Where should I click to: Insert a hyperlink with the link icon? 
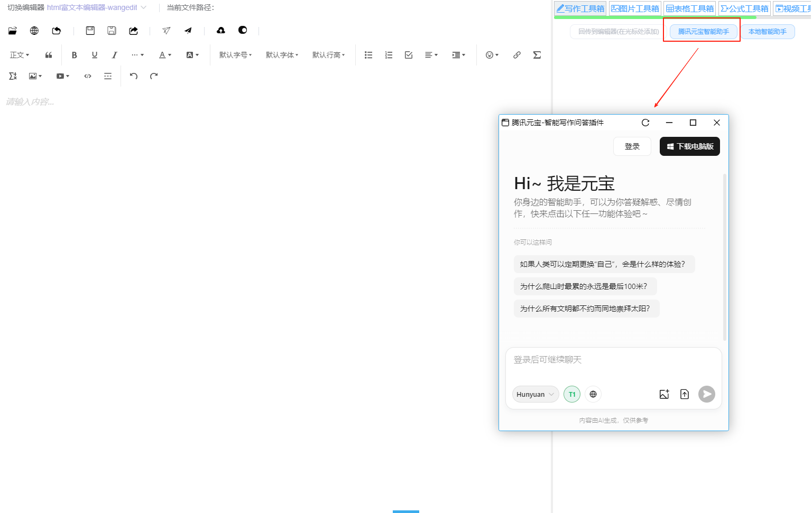pyautogui.click(x=516, y=55)
